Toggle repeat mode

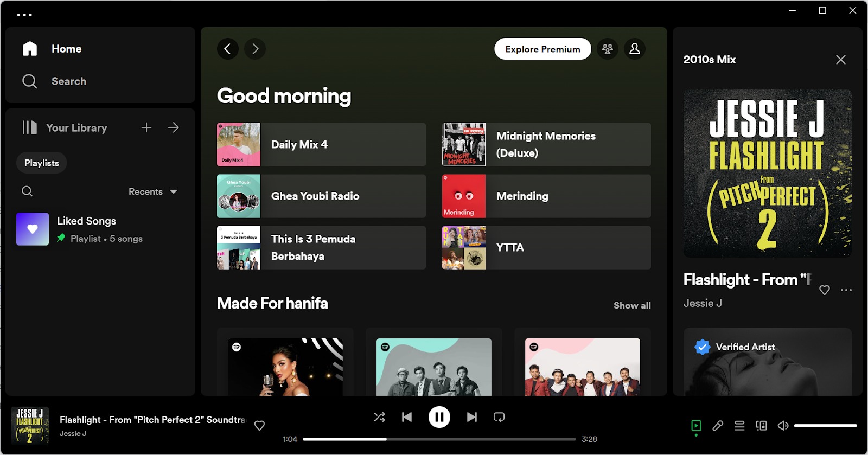click(499, 417)
